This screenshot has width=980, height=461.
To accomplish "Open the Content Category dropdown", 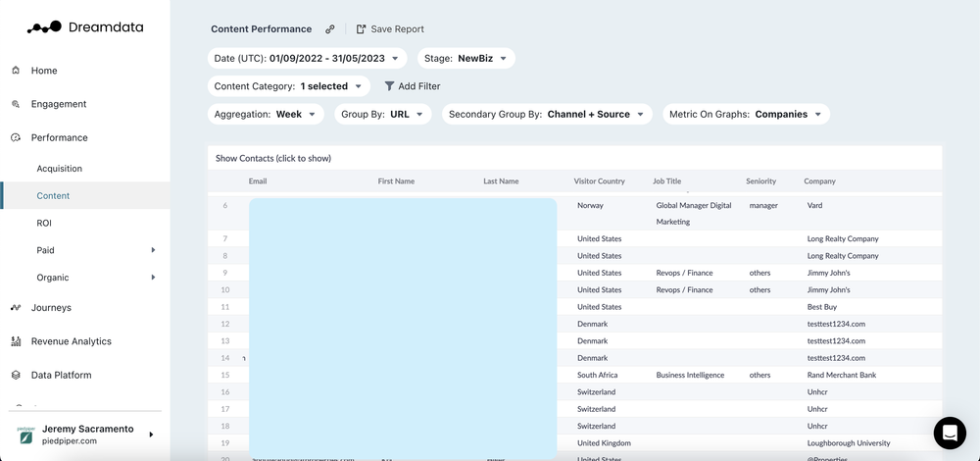I will [289, 86].
